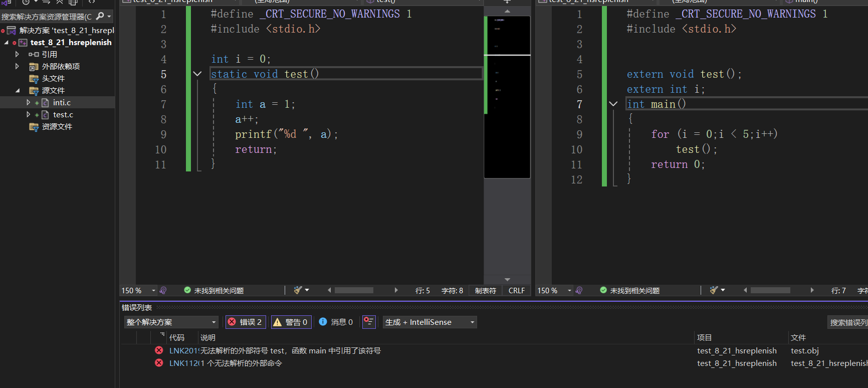Screen dimensions: 868x388
Task: Open the 150 % zoom dropdown in right editor
Action: pyautogui.click(x=569, y=291)
